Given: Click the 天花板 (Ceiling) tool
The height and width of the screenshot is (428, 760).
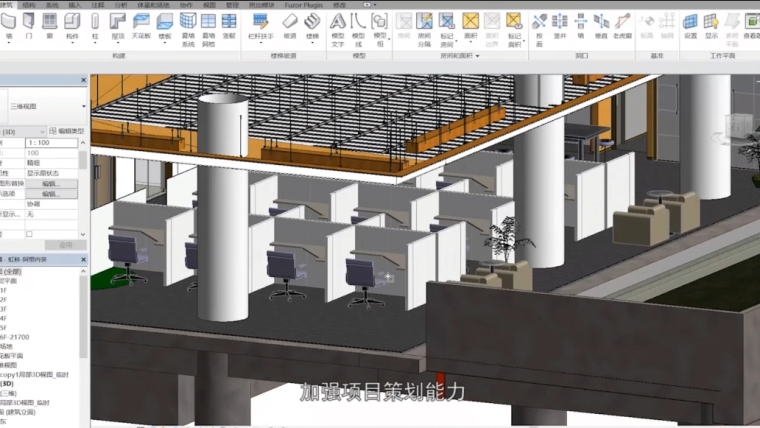Looking at the screenshot, I should (141, 24).
